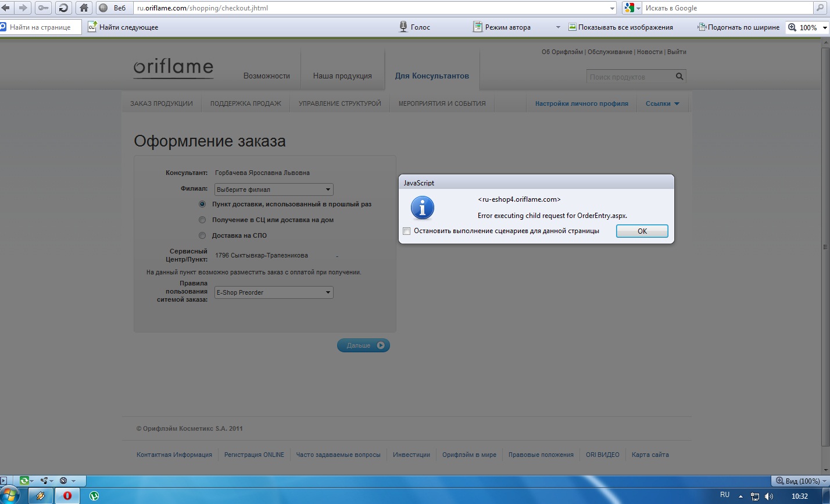Reload the page with the refresh icon
This screenshot has height=504, width=830.
(63, 8)
